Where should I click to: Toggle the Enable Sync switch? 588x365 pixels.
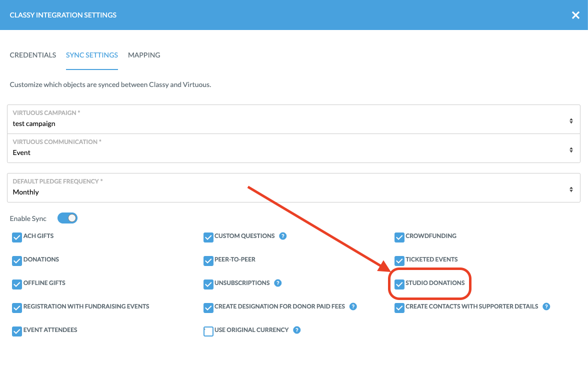(67, 218)
